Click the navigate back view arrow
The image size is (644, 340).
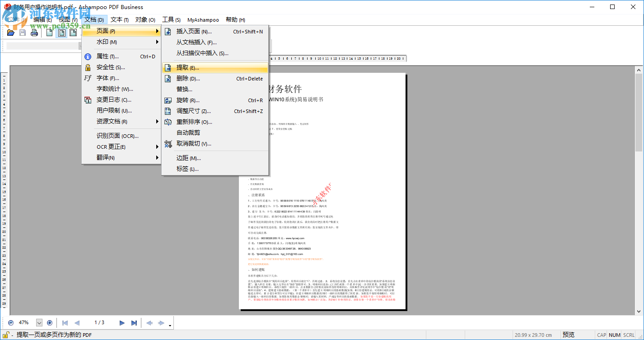(x=149, y=323)
